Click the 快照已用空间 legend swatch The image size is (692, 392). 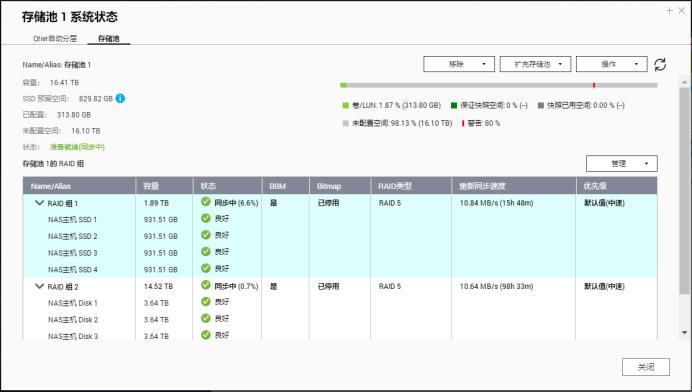541,106
